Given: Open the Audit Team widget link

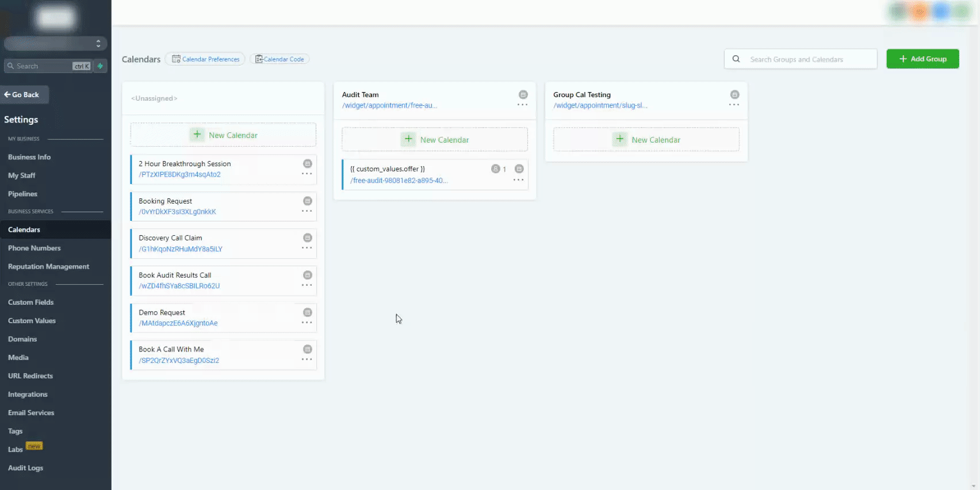Looking at the screenshot, I should 389,105.
